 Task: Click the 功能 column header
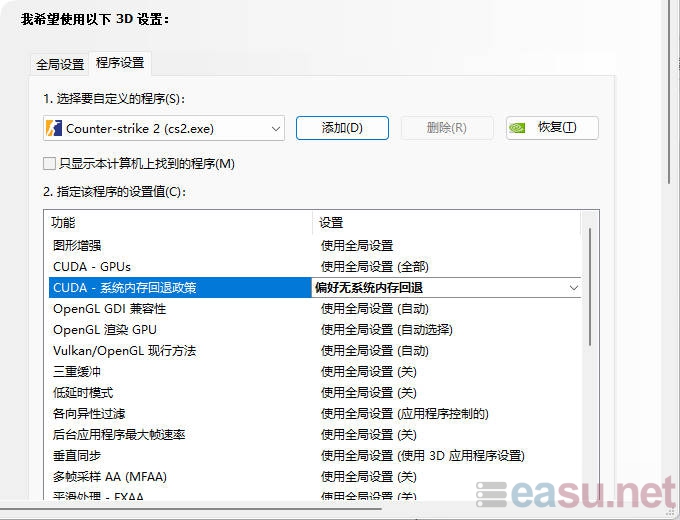pyautogui.click(x=180, y=223)
